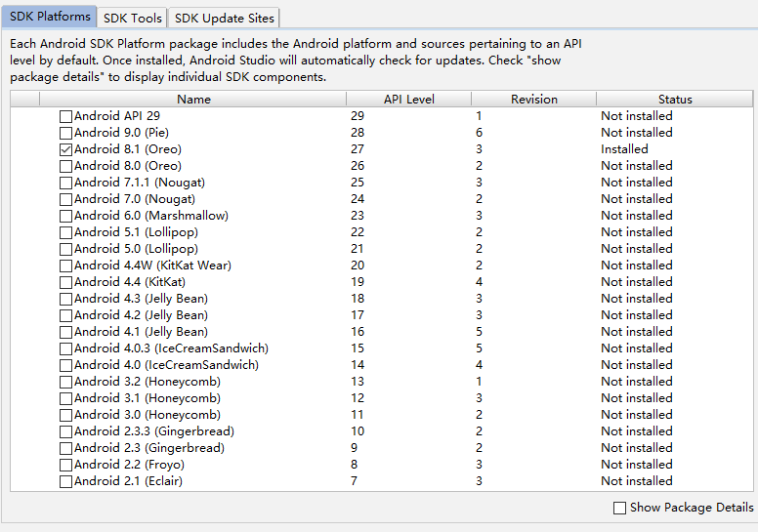Select the 'Android 4.0.3 (IceCreamSandwich)' row name
This screenshot has height=532, width=758.
171,348
